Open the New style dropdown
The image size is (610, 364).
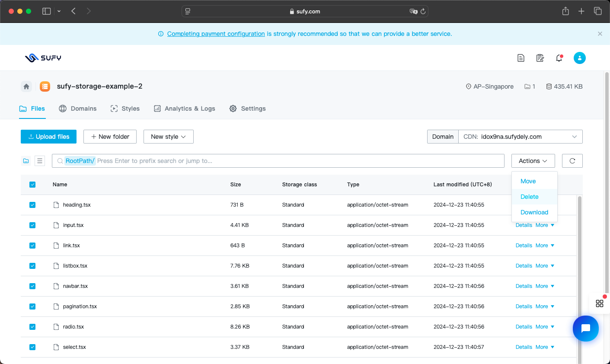tap(169, 137)
